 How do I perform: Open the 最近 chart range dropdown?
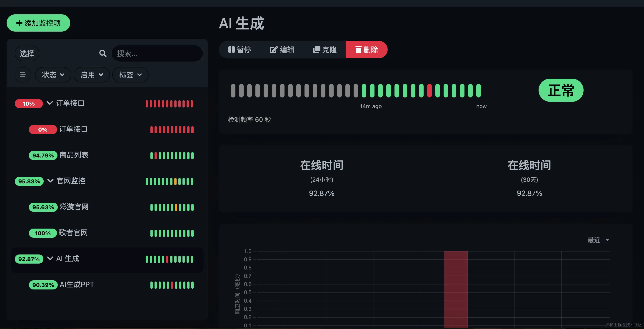[x=598, y=240]
